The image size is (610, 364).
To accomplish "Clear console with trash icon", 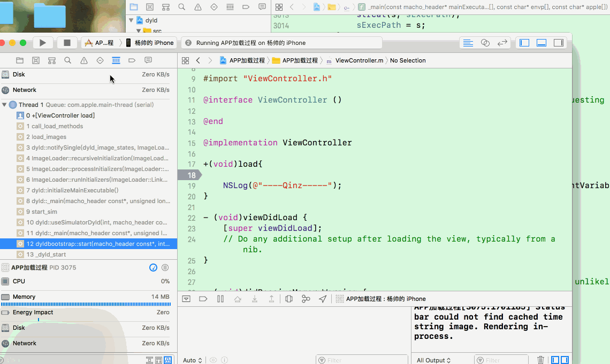I will pos(541,360).
